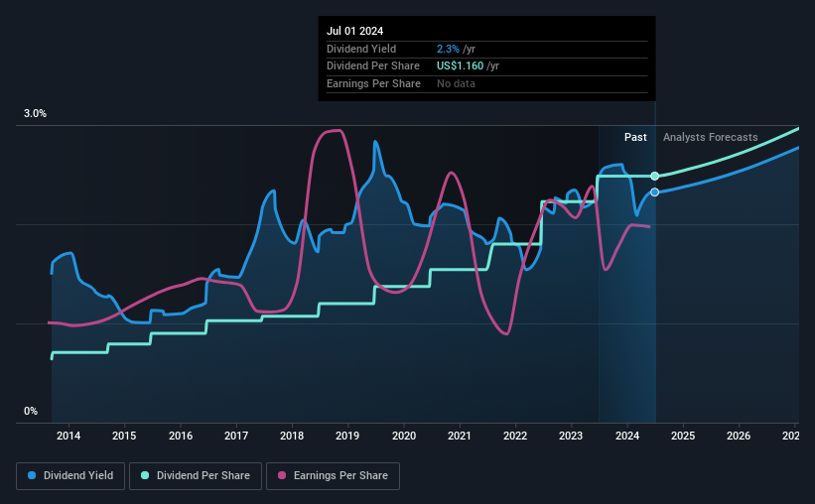Click the 2025 x-axis label
This screenshot has width=815, height=504.
coord(683,436)
